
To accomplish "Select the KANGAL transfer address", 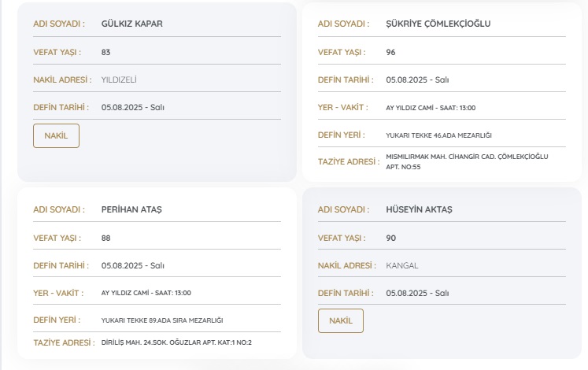I will click(402, 265).
